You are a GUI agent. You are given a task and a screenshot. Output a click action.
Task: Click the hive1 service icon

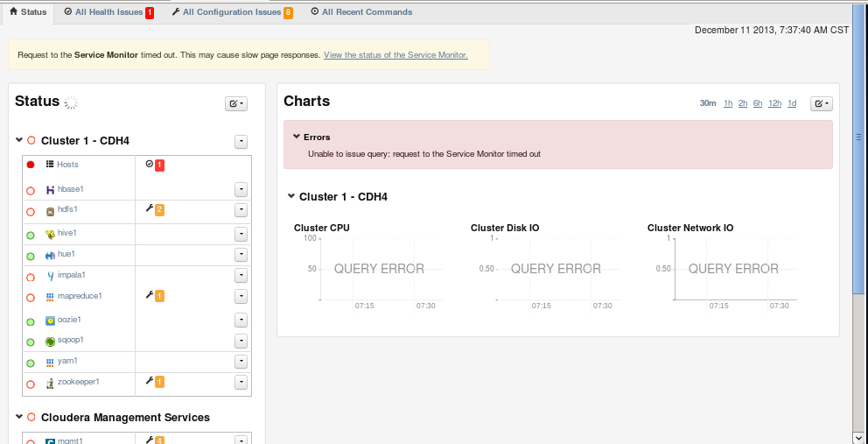click(x=50, y=234)
